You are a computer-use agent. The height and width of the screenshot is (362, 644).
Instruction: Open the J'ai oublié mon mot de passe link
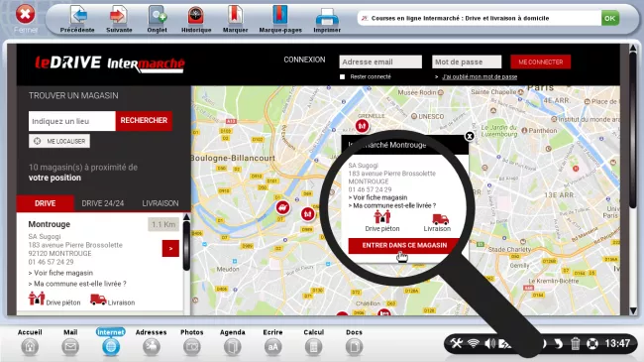480,77
